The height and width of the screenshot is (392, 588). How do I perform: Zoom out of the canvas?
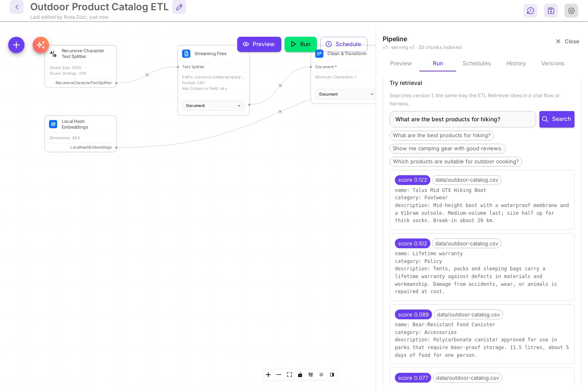[x=279, y=375]
